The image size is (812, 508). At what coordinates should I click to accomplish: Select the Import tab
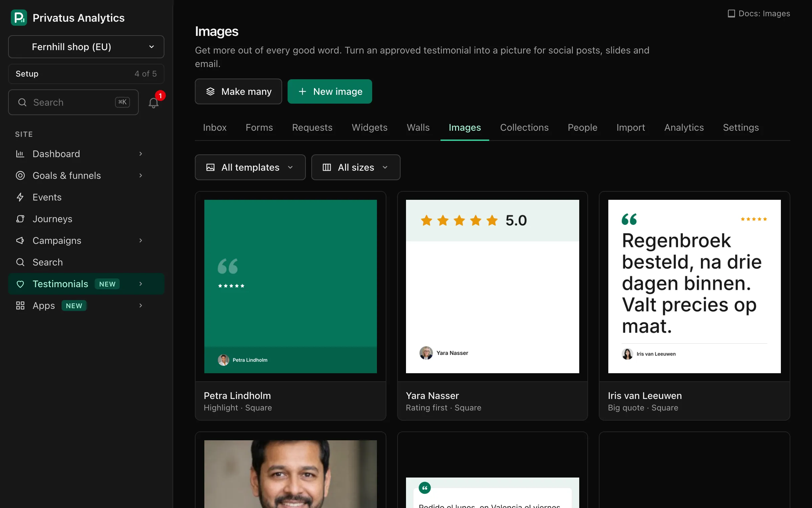tap(631, 127)
